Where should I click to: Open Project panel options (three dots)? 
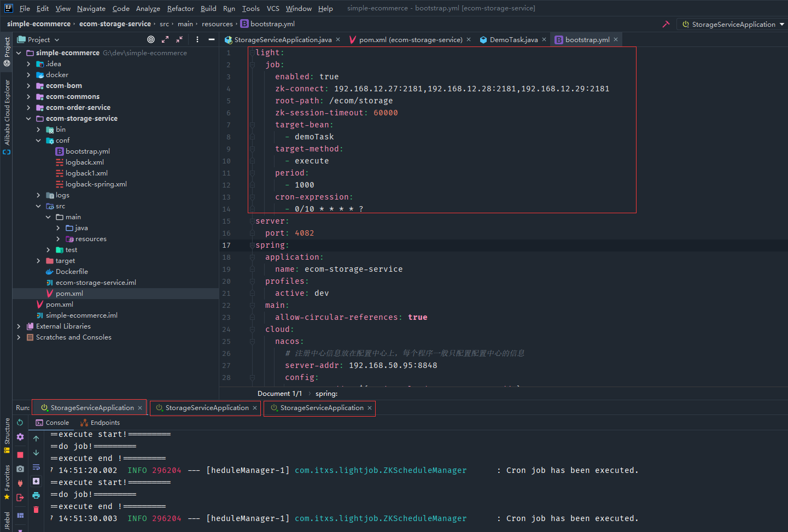click(197, 39)
